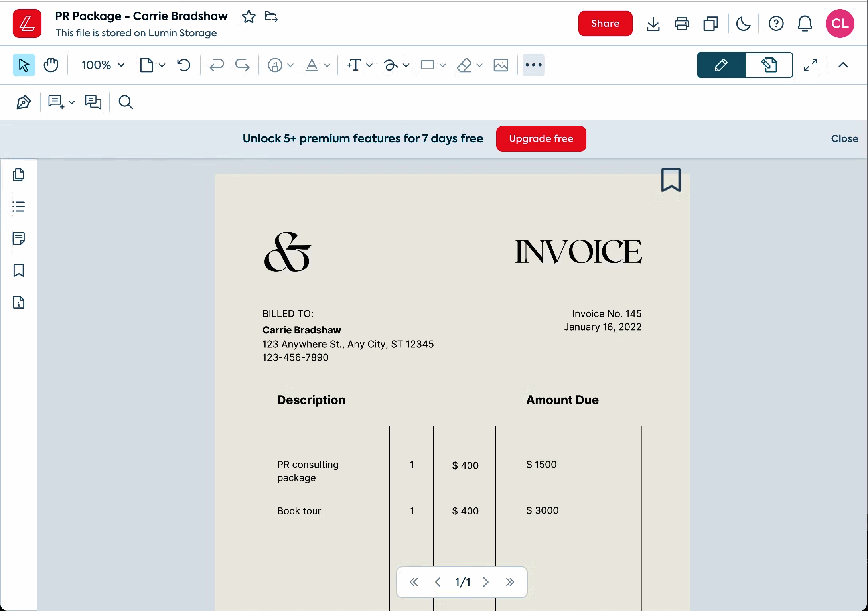Open the search document magnifier
This screenshot has height=611, width=868.
point(126,102)
